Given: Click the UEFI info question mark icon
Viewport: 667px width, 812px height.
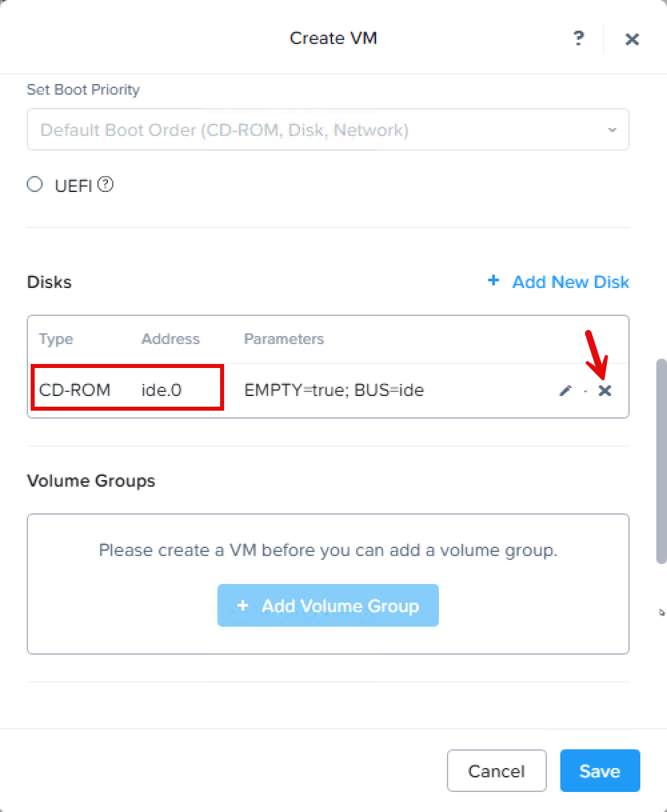Looking at the screenshot, I should 105,185.
